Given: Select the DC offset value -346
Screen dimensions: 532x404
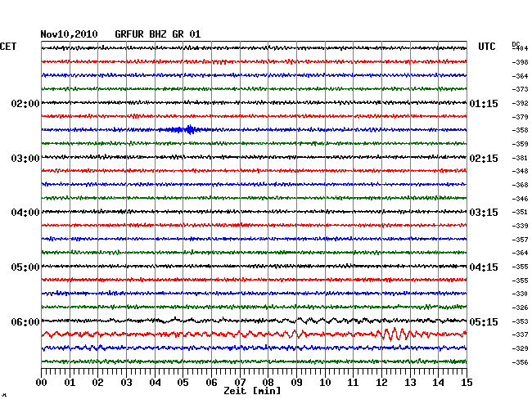Looking at the screenshot, I should coord(520,199).
